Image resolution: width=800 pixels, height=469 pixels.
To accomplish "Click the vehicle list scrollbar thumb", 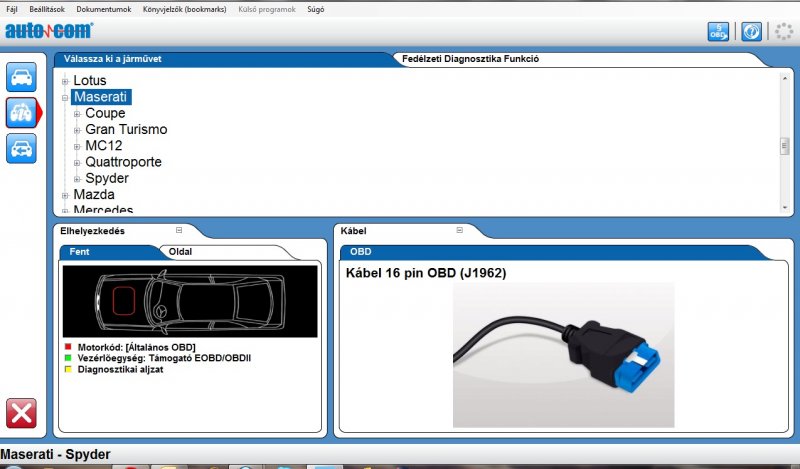I will click(785, 146).
